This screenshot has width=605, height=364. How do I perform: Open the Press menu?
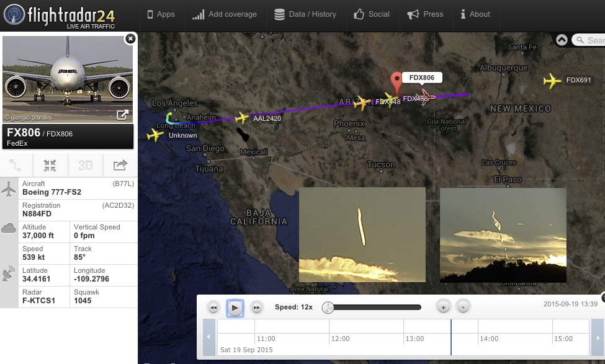click(x=425, y=14)
